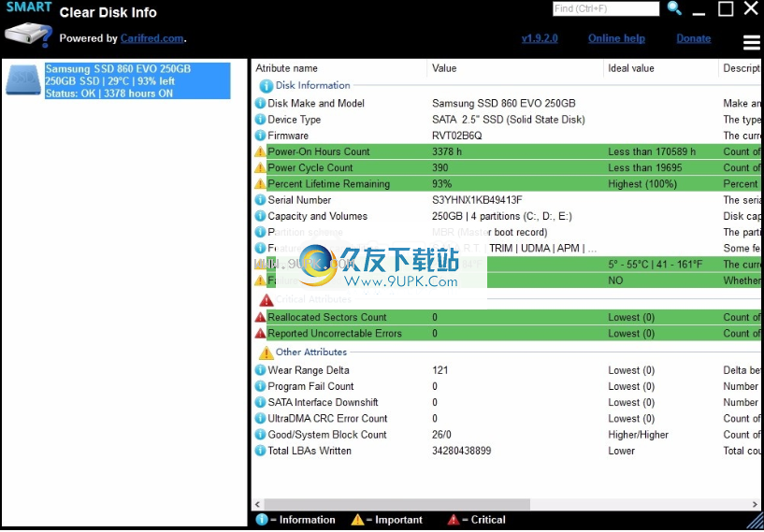Click the Wear Range Delta value 121
The width and height of the screenshot is (764, 532).
coord(440,370)
